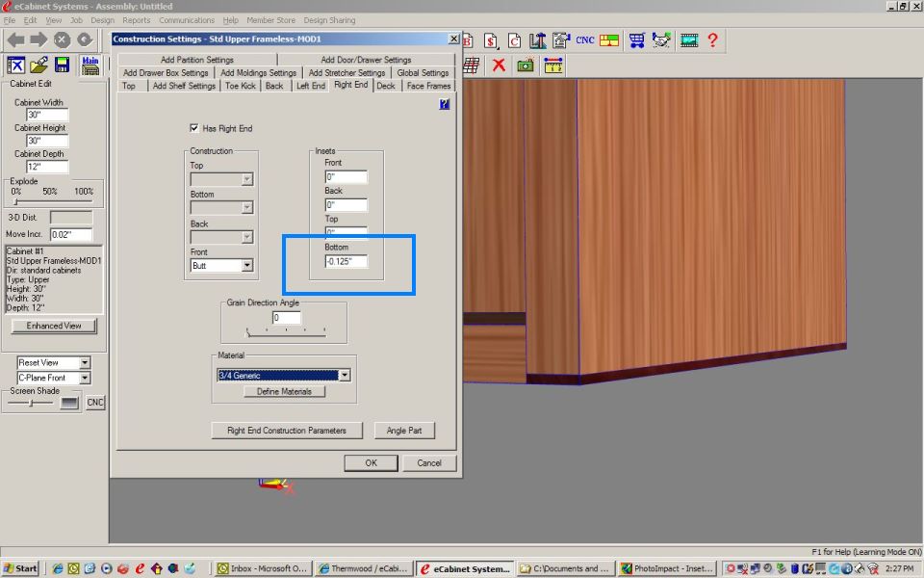
Task: Open the C-Plane Front dropdown
Action: (85, 378)
